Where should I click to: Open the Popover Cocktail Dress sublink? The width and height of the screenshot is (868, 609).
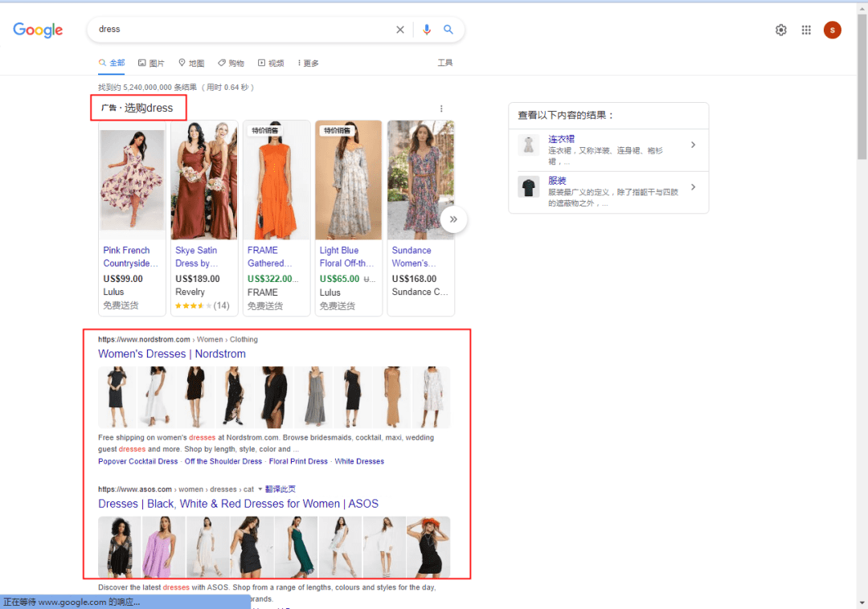click(137, 461)
